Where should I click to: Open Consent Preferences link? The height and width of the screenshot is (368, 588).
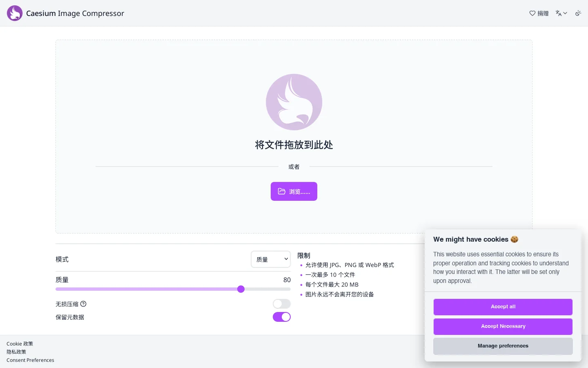pos(30,360)
